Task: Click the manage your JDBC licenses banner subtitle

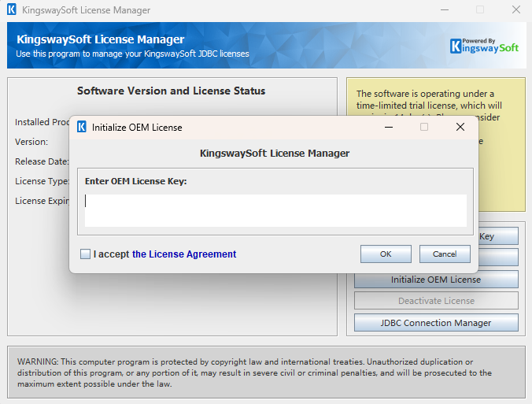Action: tap(132, 54)
